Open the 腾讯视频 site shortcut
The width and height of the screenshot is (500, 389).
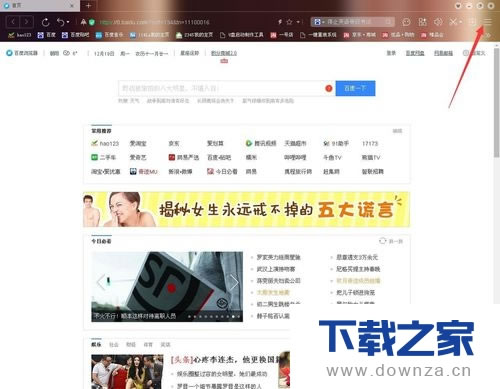click(x=261, y=143)
